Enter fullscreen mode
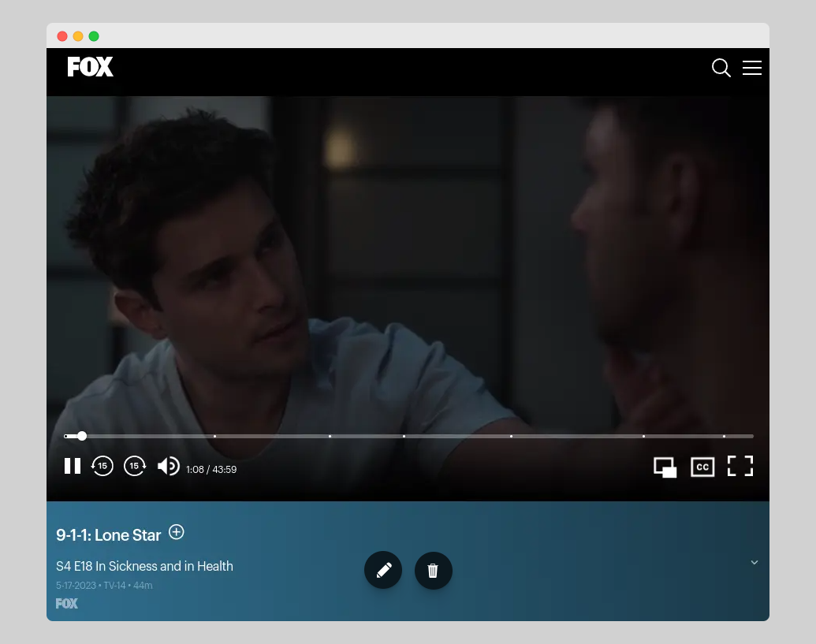 coord(740,466)
